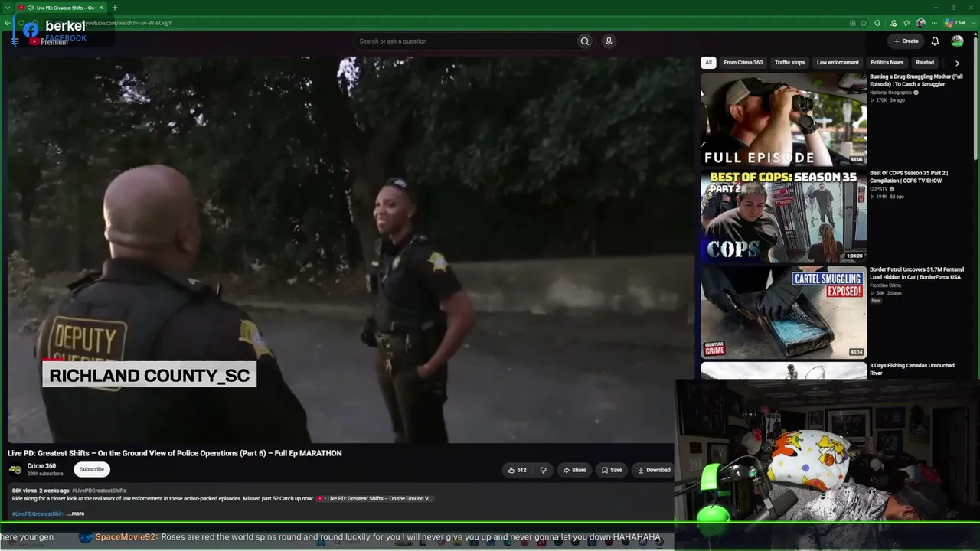Click the 220K subscribers text

(45, 474)
